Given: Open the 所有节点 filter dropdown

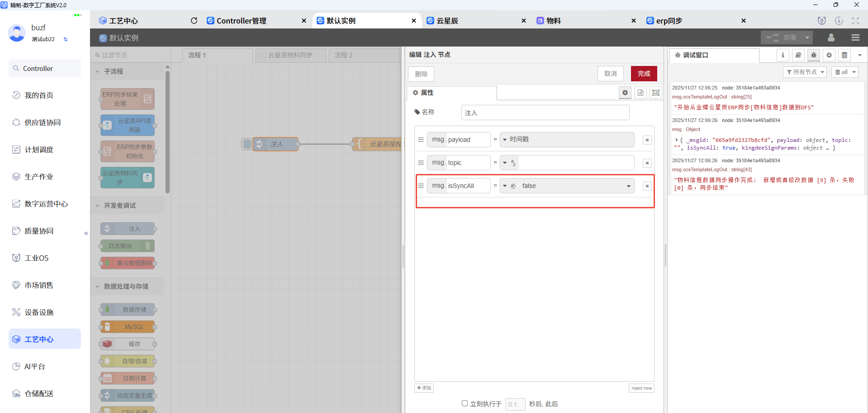Looking at the screenshot, I should [805, 72].
